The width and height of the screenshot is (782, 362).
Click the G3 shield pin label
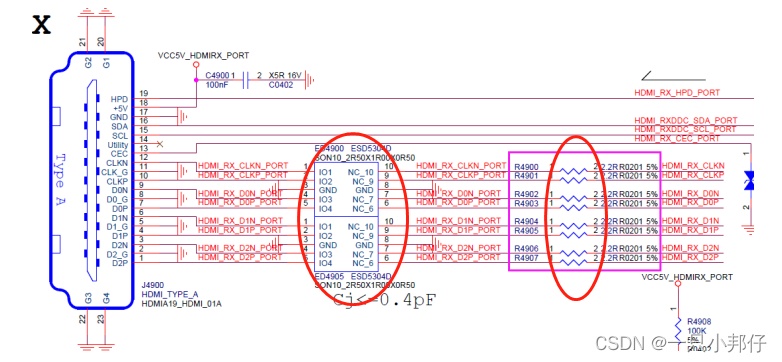click(x=88, y=299)
